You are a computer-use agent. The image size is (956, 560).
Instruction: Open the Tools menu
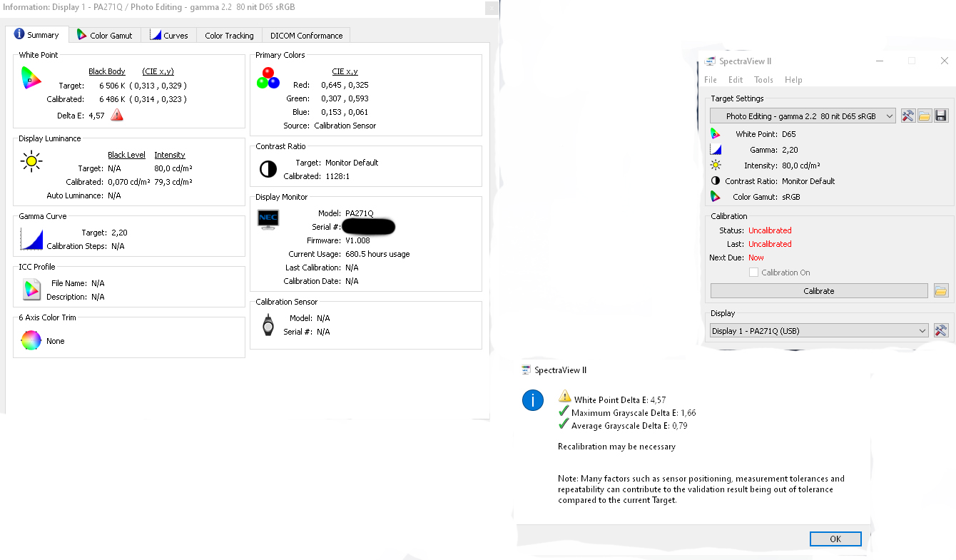pos(763,80)
